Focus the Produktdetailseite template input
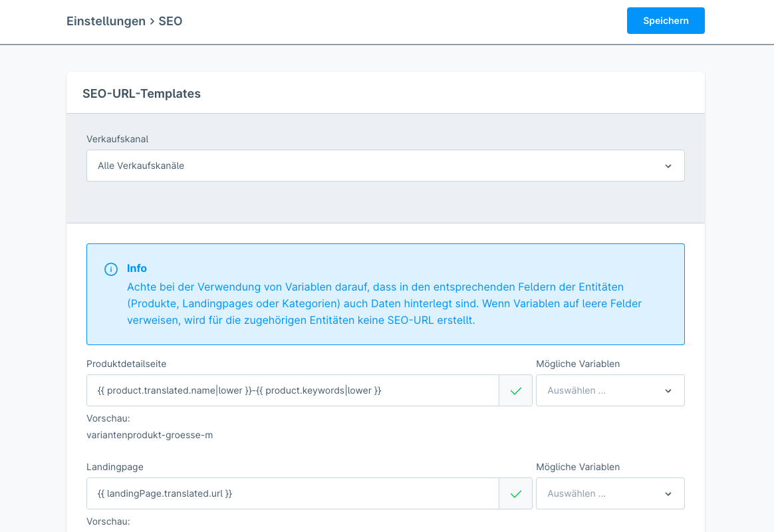 (x=293, y=390)
